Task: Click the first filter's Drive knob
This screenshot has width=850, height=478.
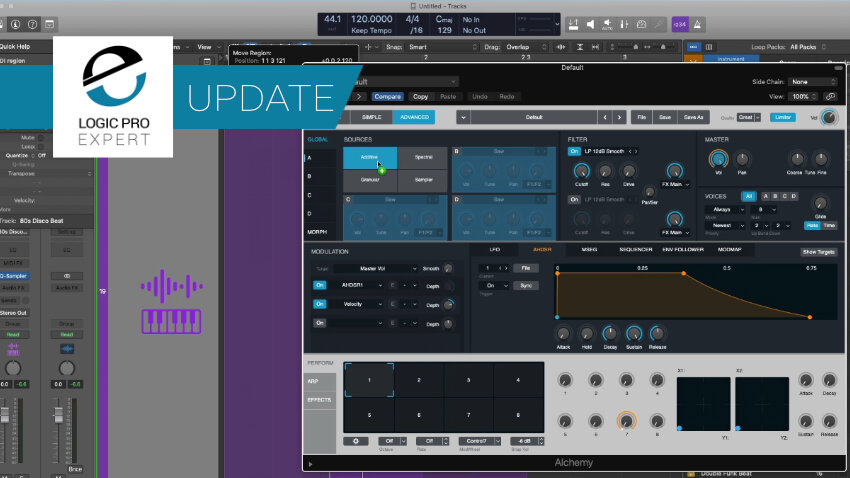Action: point(628,172)
